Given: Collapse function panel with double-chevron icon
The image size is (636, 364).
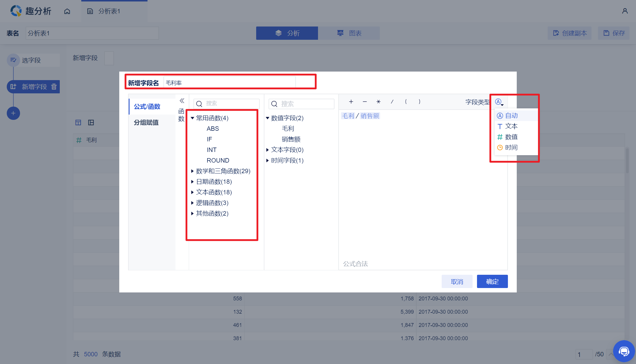Looking at the screenshot, I should [x=182, y=101].
